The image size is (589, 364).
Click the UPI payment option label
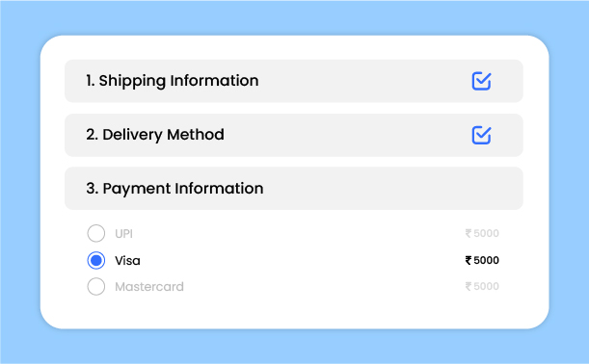[123, 234]
